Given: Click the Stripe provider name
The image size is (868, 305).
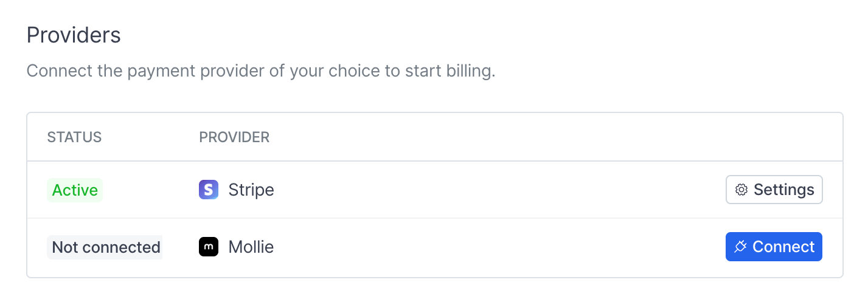Looking at the screenshot, I should tap(251, 190).
